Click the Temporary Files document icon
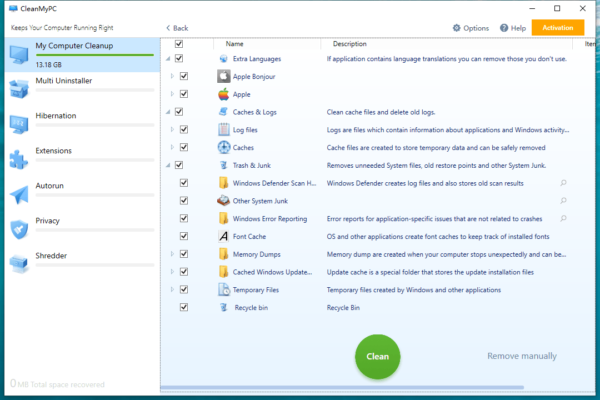 (224, 289)
